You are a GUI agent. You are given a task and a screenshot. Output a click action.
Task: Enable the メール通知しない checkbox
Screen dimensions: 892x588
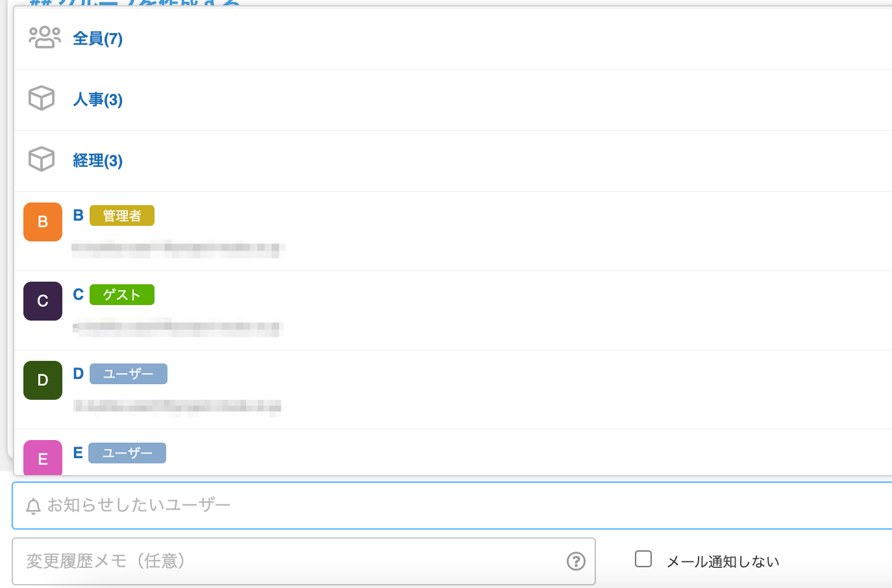[643, 559]
